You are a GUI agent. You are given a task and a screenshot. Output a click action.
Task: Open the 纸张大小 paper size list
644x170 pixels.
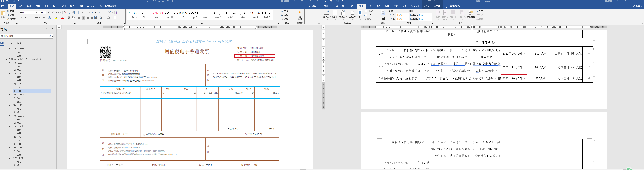(352, 14)
